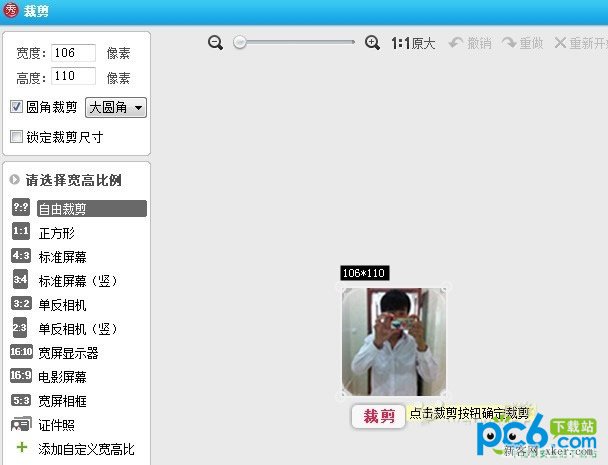Select the 1:1 square ratio icon
Image resolution: width=608 pixels, height=465 pixels.
click(x=21, y=231)
